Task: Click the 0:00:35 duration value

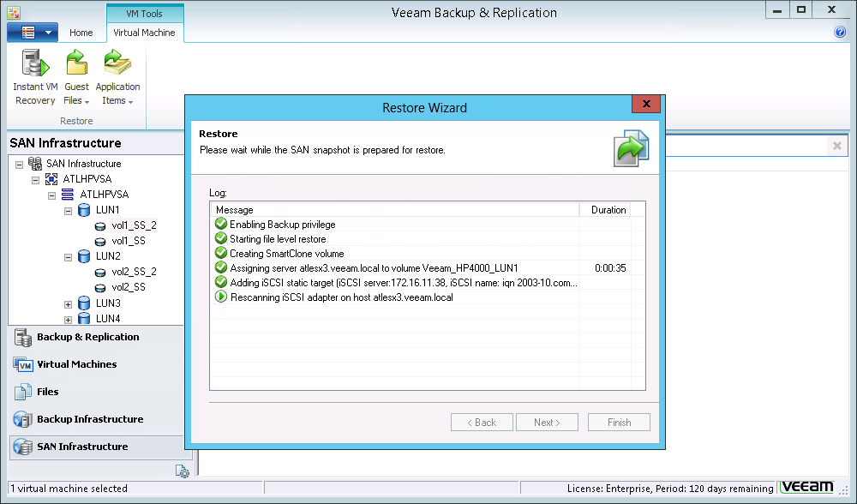Action: click(x=610, y=267)
